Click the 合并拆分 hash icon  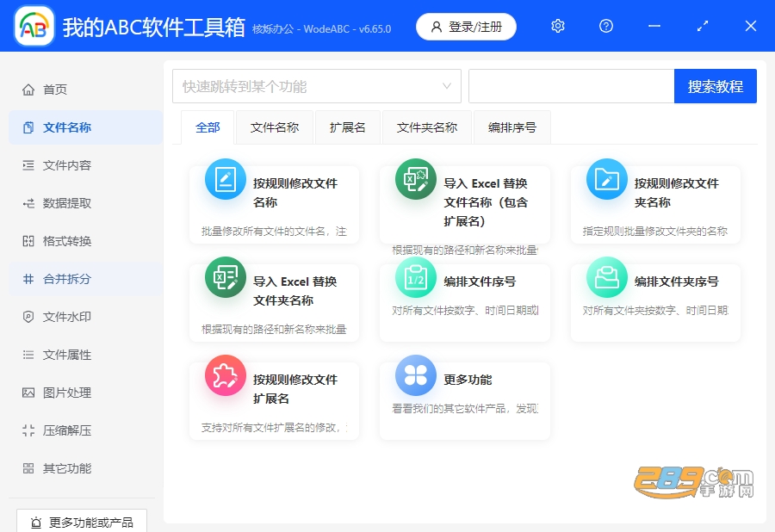point(28,279)
